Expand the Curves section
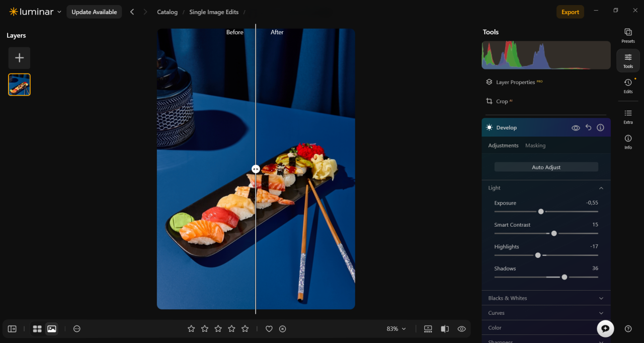This screenshot has height=343, width=644. (546, 313)
